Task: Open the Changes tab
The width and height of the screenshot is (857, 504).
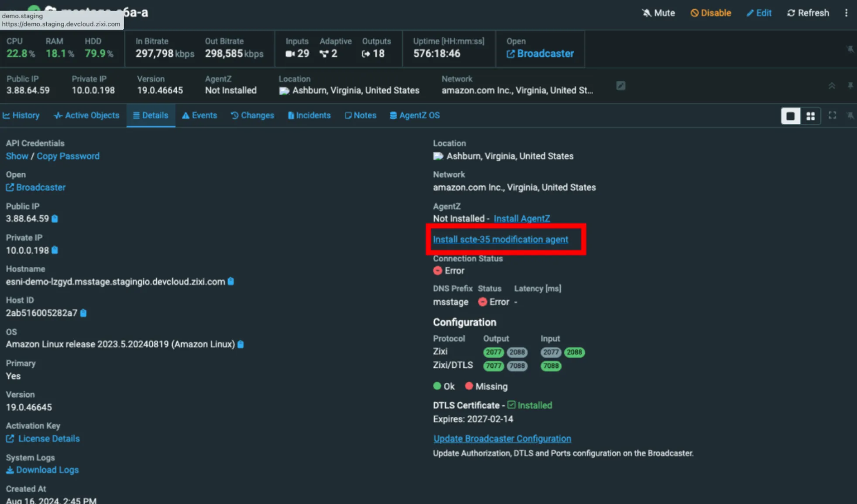Action: click(252, 115)
